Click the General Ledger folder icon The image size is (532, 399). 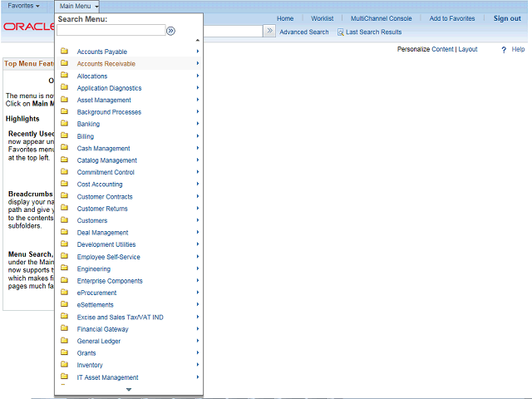pyautogui.click(x=64, y=340)
